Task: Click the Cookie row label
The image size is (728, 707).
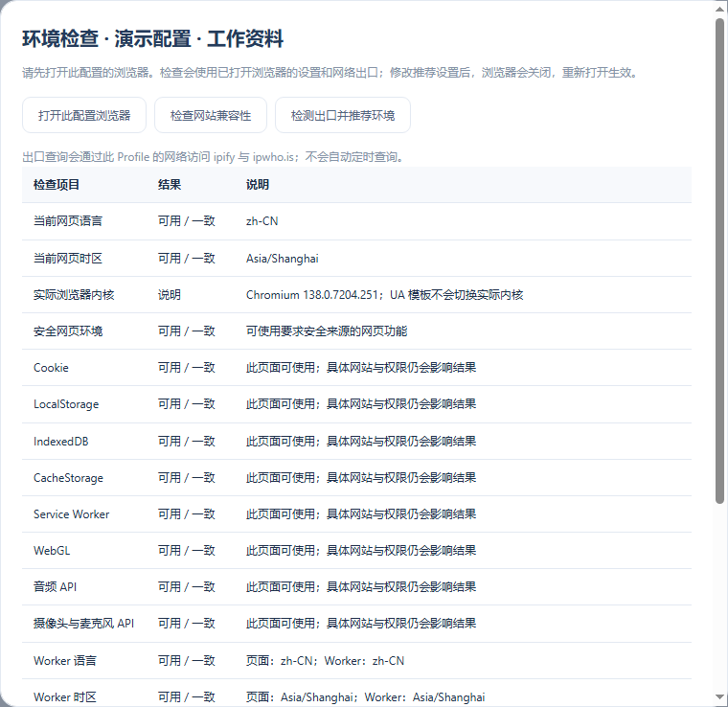Action: pyautogui.click(x=51, y=368)
